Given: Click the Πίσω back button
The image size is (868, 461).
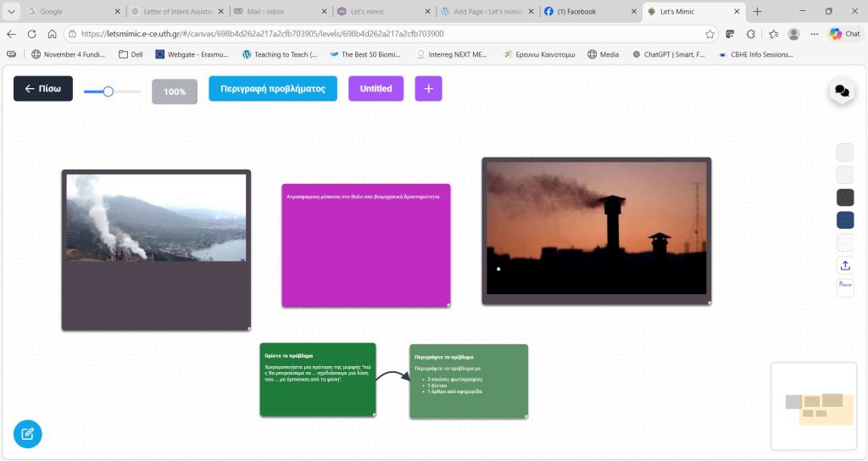Looking at the screenshot, I should click(x=43, y=89).
